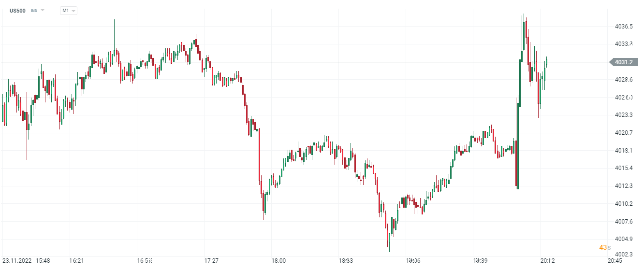Click the 15:48 time axis label
This screenshot has height=269, width=644.
[43, 261]
